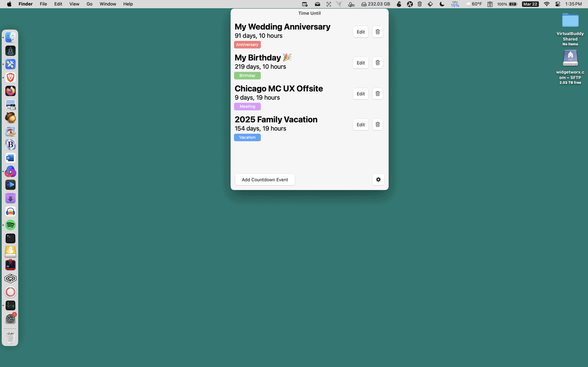Open Finder from the dock
The width and height of the screenshot is (588, 367).
(10, 37)
